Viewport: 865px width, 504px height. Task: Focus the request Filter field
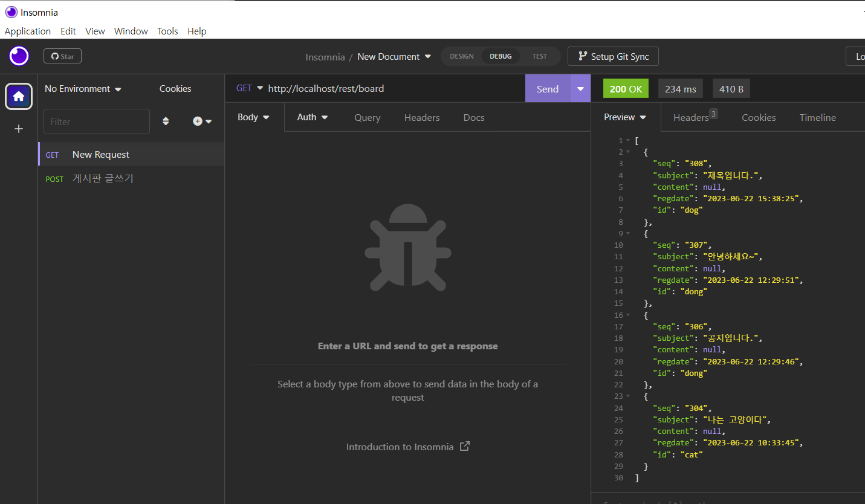click(x=97, y=121)
